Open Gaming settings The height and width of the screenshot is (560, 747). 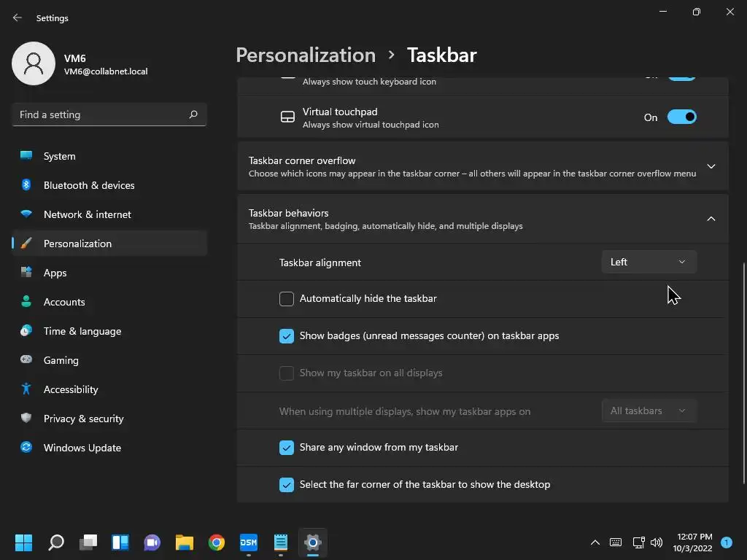click(109, 359)
